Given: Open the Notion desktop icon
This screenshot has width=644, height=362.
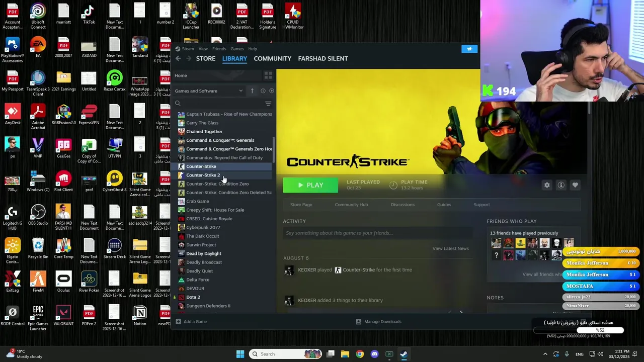Looking at the screenshot, I should click(x=140, y=316).
